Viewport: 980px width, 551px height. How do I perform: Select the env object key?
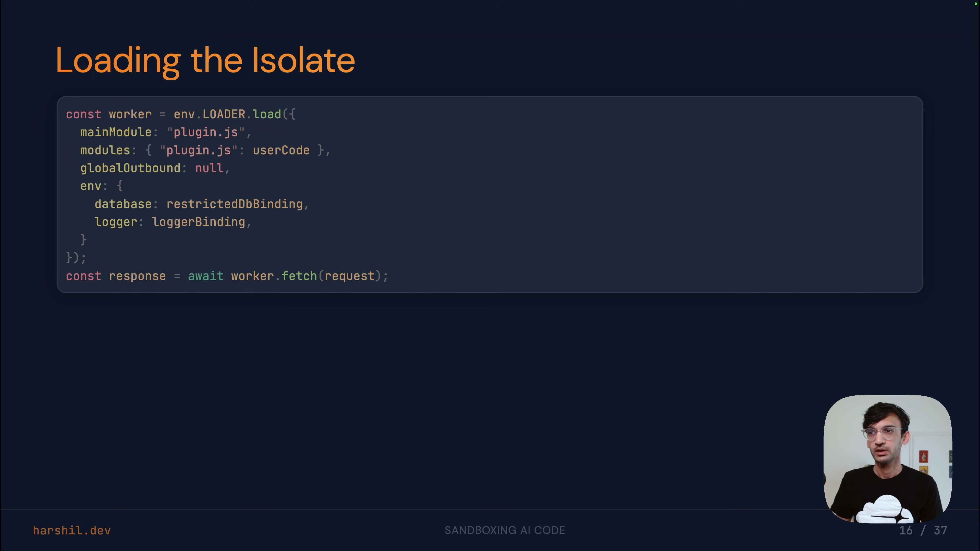tap(91, 186)
